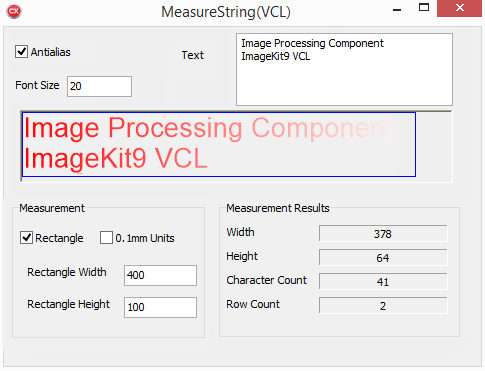Minimize the MeasureString window

click(397, 9)
